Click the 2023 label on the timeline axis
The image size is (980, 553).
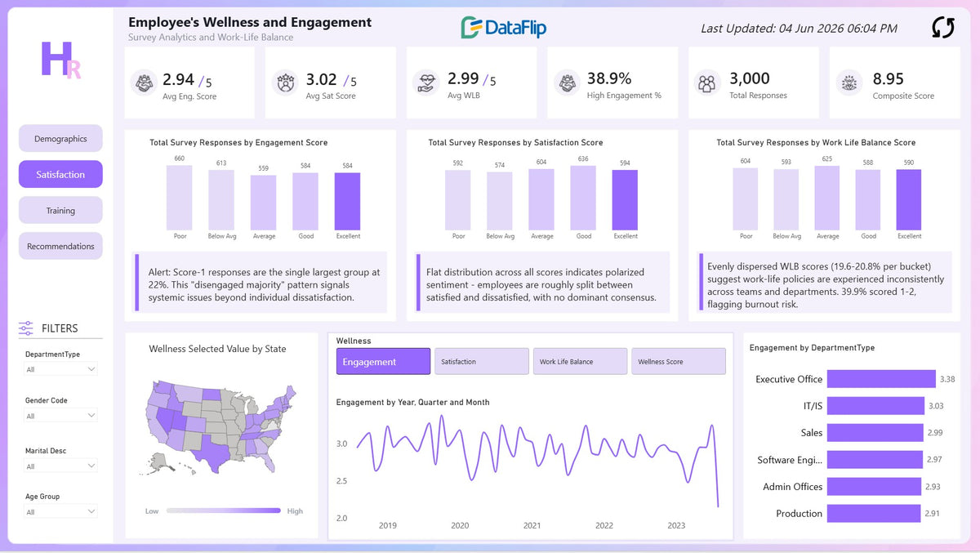(676, 525)
